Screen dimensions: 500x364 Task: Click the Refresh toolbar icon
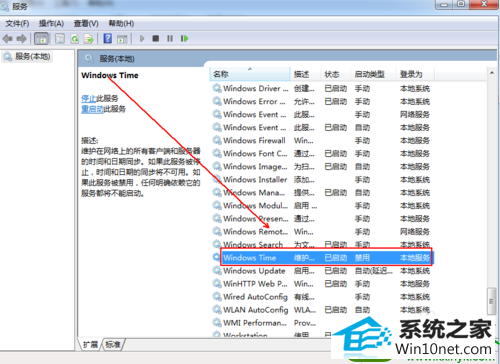coord(75,39)
